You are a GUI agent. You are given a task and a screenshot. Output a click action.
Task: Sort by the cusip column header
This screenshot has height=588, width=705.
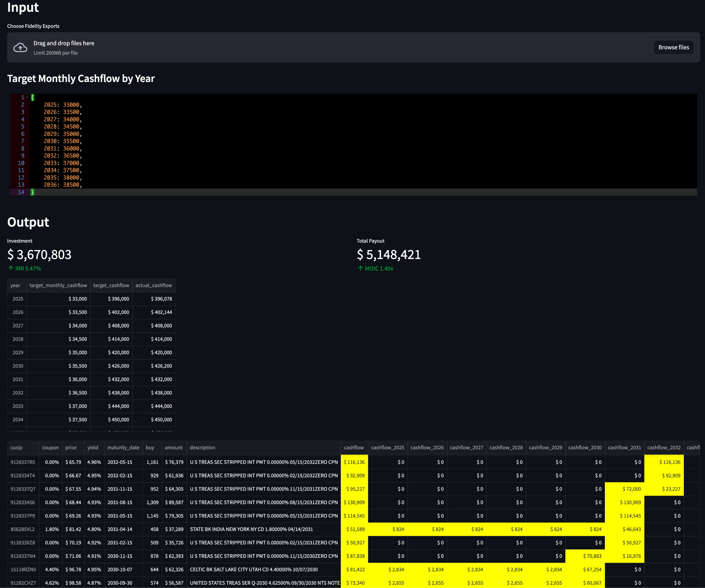pyautogui.click(x=23, y=447)
